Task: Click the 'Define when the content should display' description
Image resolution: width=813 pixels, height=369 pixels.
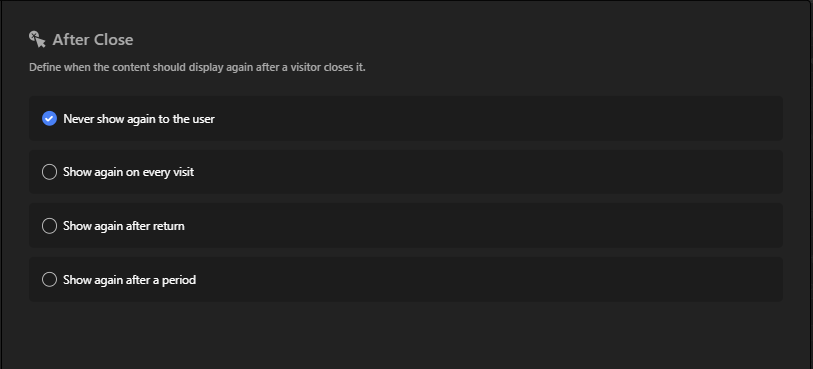Action: point(197,67)
